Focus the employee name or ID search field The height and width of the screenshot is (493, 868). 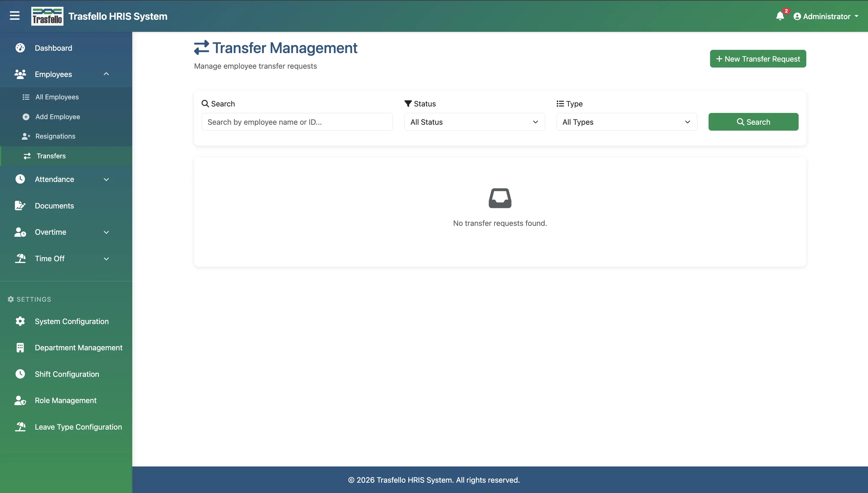tap(297, 122)
